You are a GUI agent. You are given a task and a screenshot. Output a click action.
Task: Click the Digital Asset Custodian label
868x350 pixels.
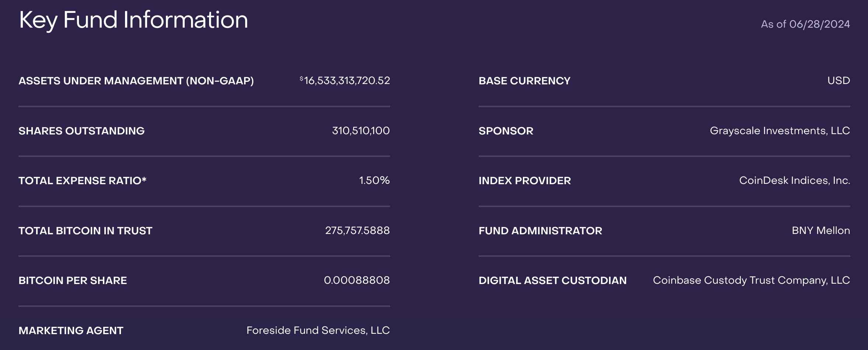pos(552,280)
